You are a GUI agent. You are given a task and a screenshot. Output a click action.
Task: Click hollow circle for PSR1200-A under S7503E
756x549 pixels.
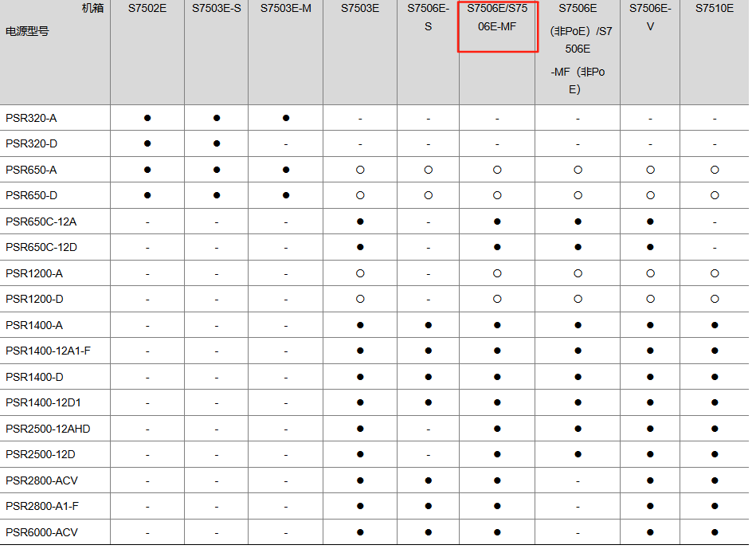click(360, 273)
